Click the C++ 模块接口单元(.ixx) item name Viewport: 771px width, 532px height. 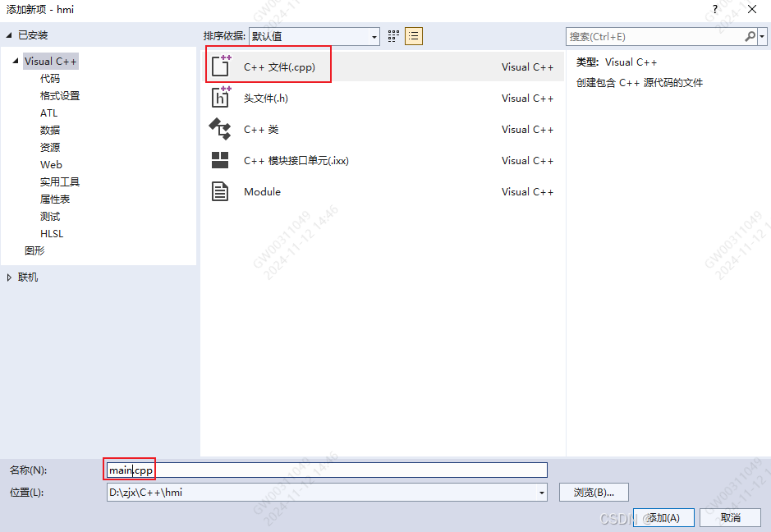pyautogui.click(x=296, y=160)
